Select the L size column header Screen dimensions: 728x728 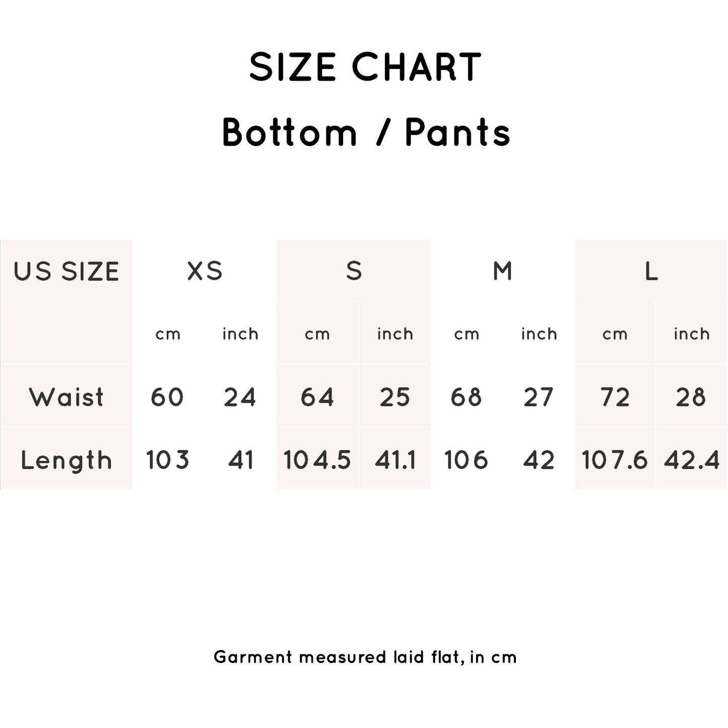(x=651, y=272)
